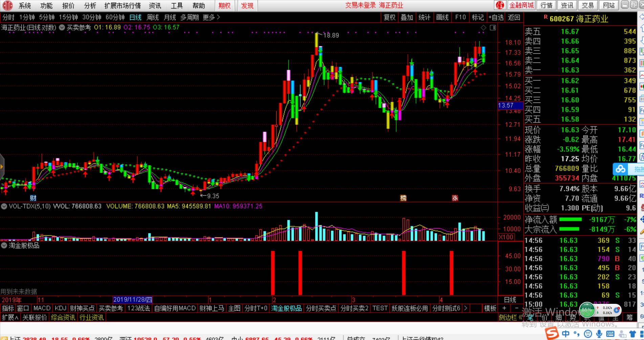644x340 pixels.
Task: Show more indicator tabs with > arrow
Action: click(x=466, y=308)
